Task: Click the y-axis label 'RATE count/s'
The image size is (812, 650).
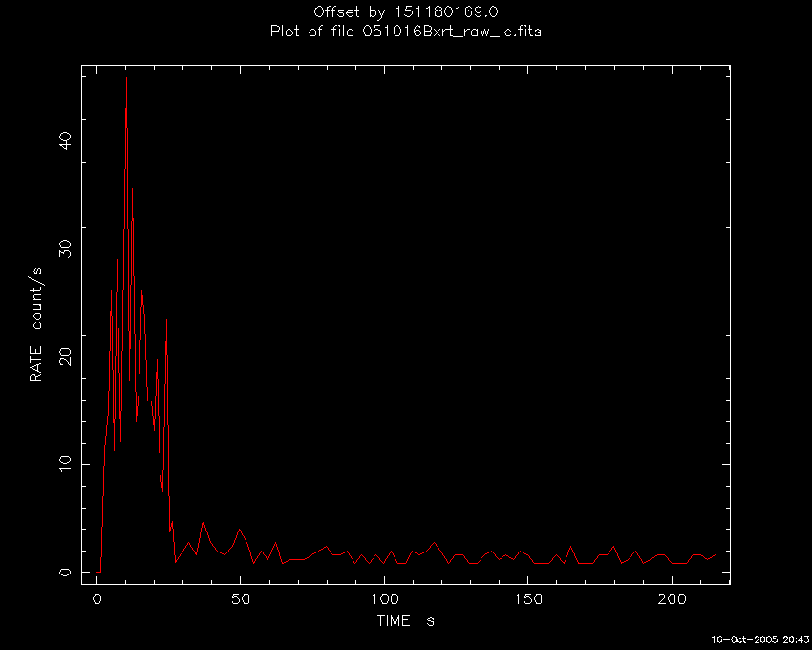Action: [36, 325]
